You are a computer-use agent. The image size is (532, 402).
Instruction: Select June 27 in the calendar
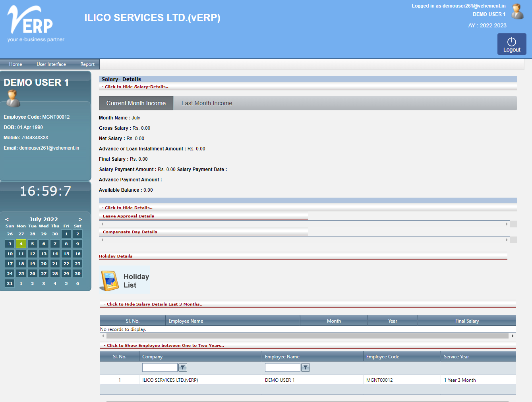[21, 234]
